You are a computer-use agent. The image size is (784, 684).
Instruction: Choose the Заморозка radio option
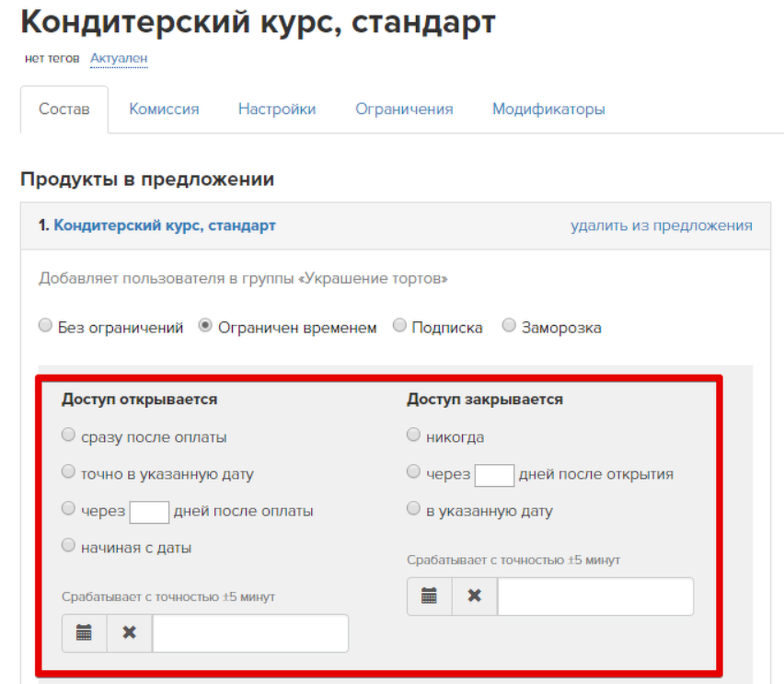click(x=509, y=326)
